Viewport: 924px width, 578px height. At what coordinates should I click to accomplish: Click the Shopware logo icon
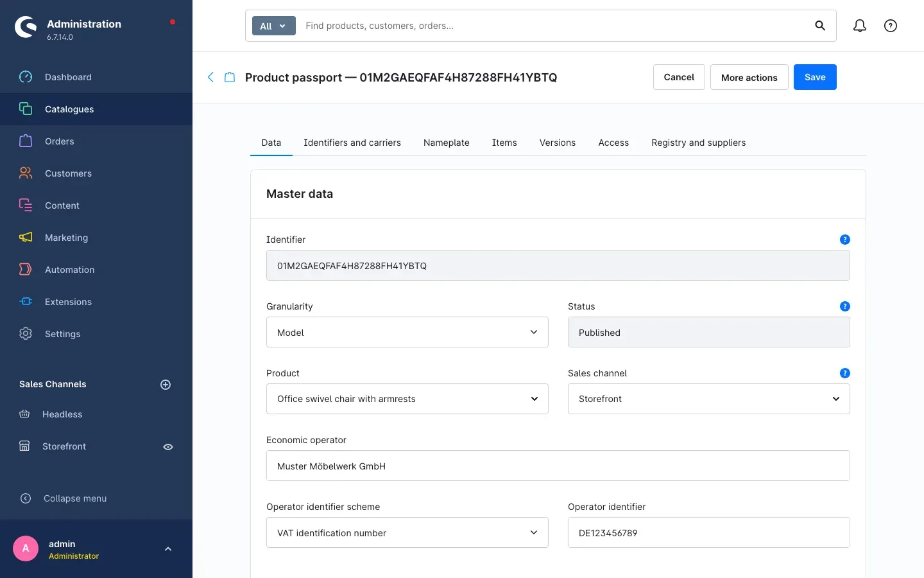click(26, 27)
